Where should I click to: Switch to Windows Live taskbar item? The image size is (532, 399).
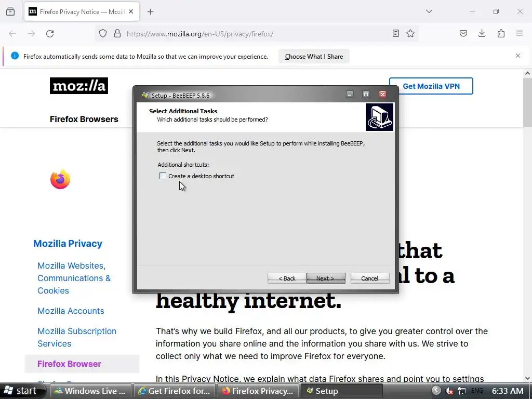pos(90,391)
